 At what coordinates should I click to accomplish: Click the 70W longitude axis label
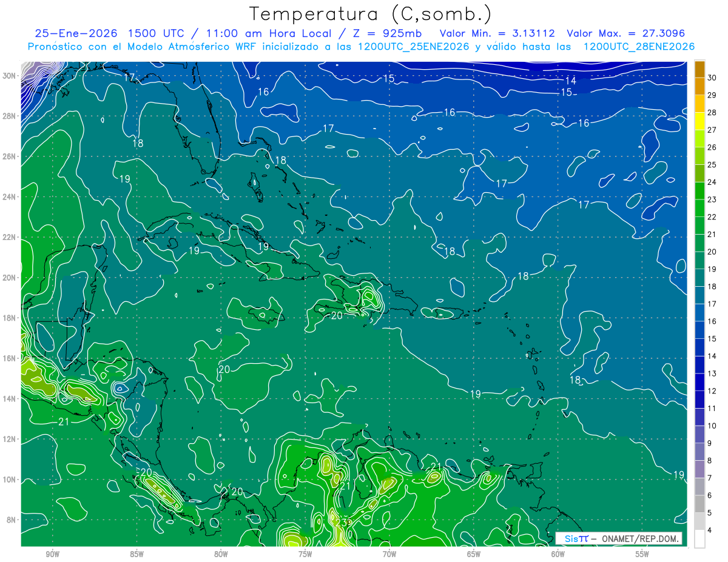point(389,554)
